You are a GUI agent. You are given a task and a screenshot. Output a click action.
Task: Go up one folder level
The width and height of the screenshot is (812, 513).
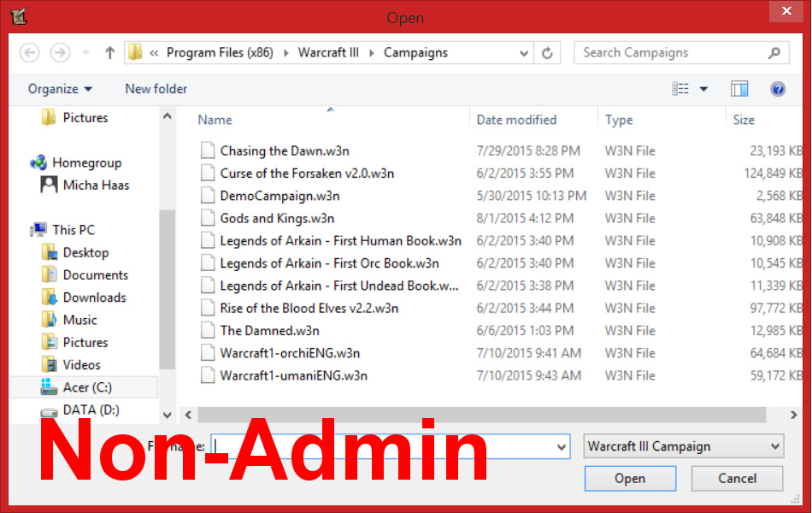coord(109,53)
